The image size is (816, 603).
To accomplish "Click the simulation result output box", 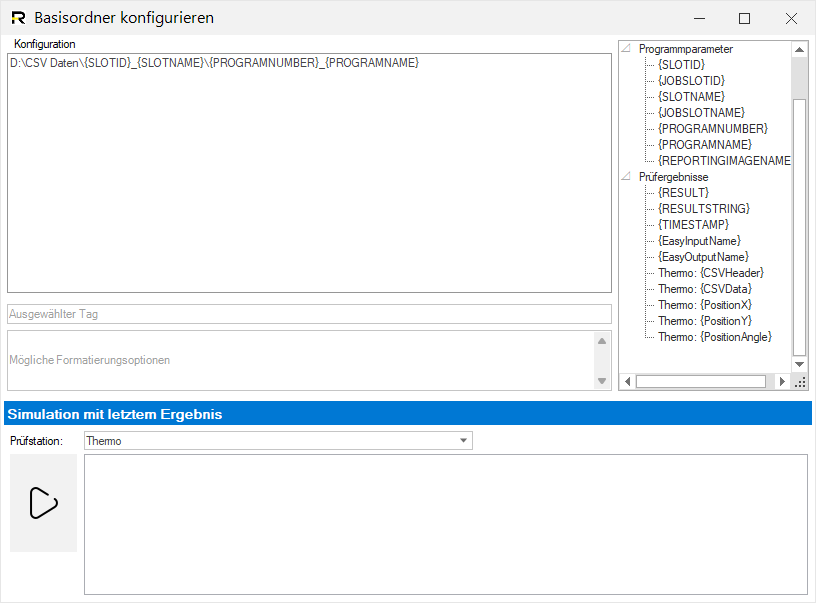I will click(445, 524).
